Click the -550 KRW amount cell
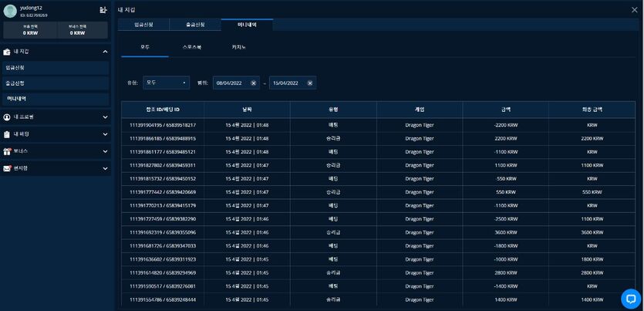Image resolution: width=644 pixels, height=311 pixels. click(506, 179)
